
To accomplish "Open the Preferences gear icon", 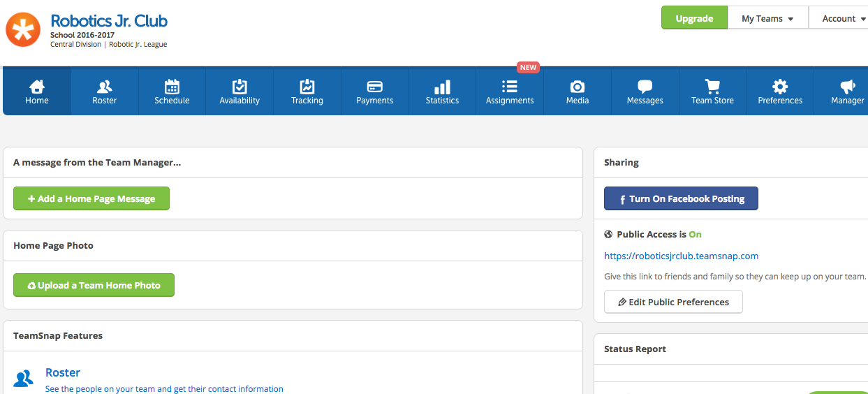I will coord(780,87).
